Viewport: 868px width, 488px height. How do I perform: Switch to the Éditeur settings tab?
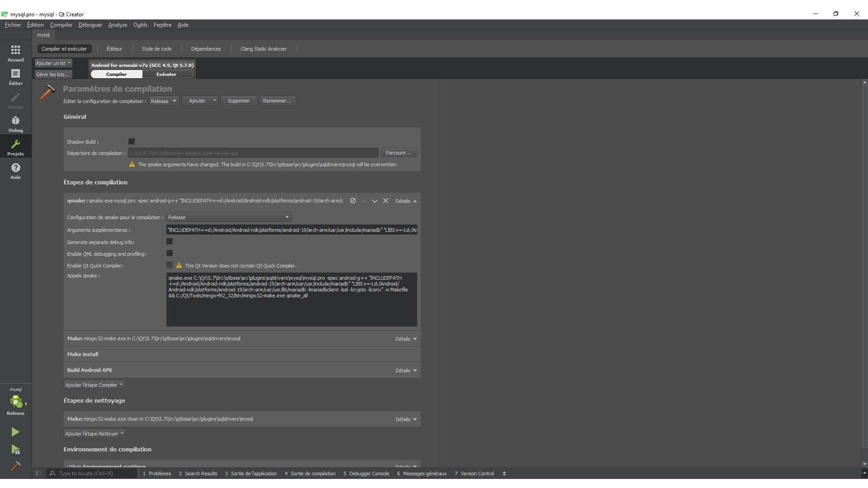pos(114,49)
